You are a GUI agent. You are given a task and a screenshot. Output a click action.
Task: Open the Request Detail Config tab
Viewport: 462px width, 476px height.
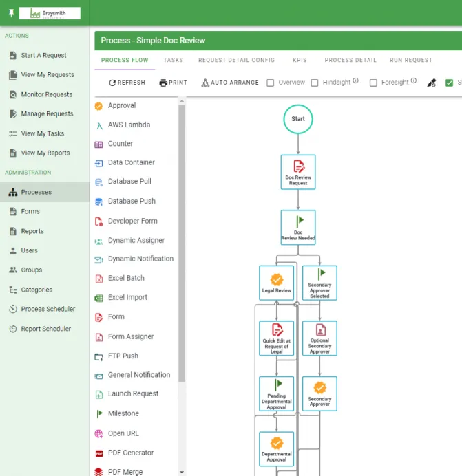236,61
